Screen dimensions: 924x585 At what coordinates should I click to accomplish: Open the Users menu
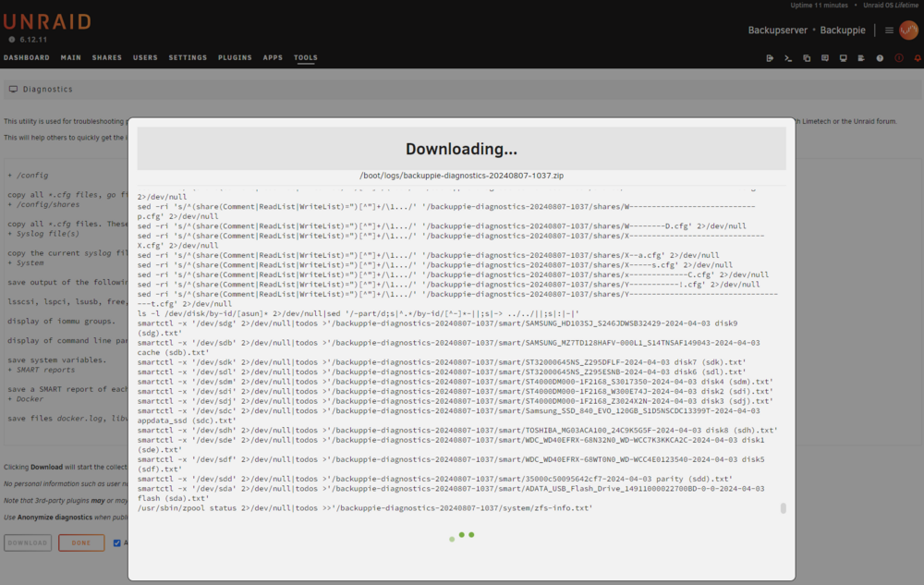tap(145, 57)
